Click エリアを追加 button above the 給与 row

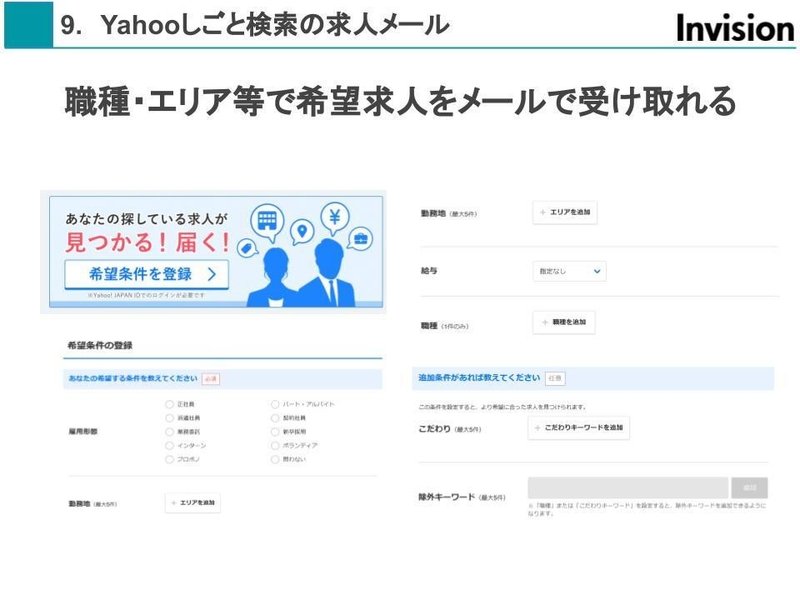[x=565, y=212]
